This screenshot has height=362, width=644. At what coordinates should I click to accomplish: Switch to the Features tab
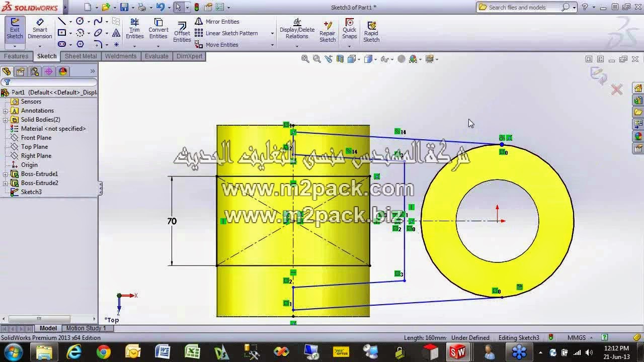(x=16, y=56)
